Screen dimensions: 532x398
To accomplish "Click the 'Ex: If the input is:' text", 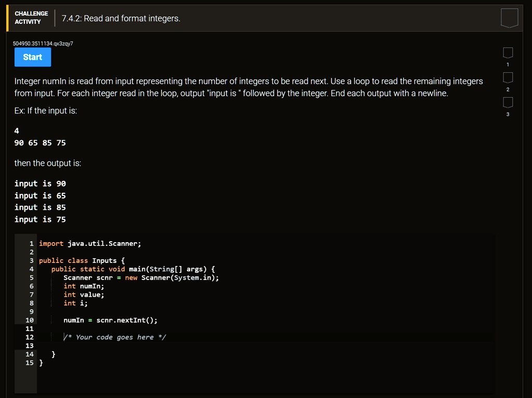I will (x=46, y=111).
